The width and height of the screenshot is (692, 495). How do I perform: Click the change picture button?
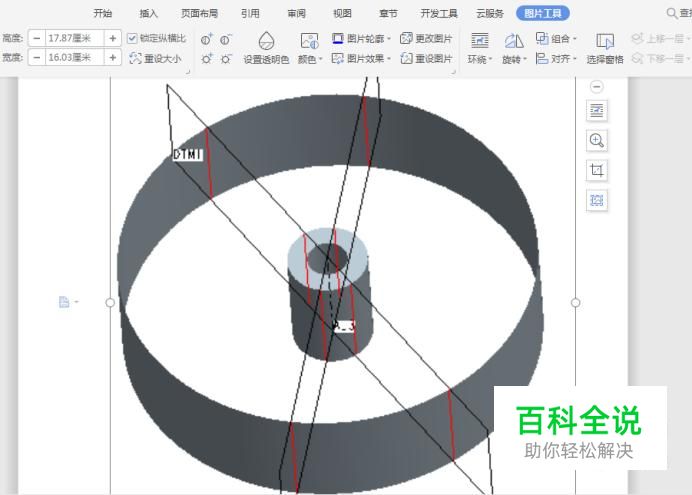(x=426, y=38)
